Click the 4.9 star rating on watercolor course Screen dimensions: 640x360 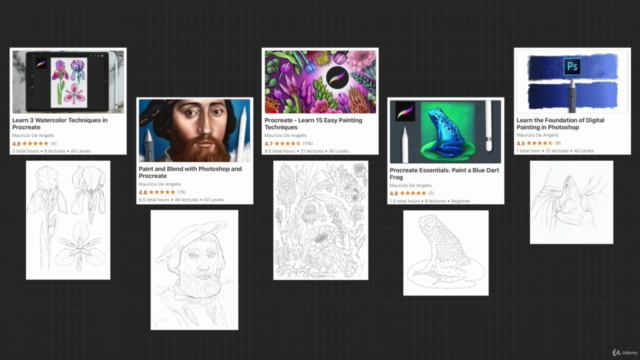34,144
